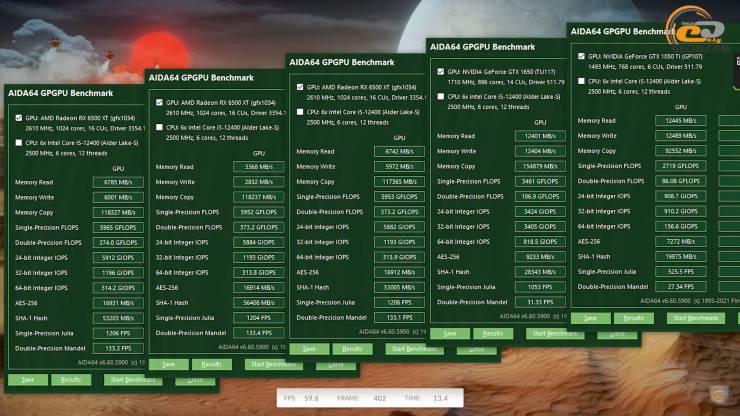740x416 pixels.
Task: Click Start Benchmark in middle window
Action: pyautogui.click(x=414, y=349)
